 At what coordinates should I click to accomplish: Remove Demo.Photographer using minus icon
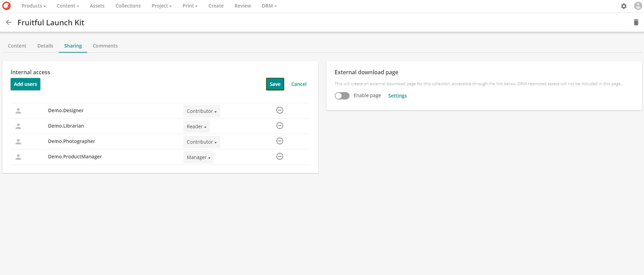pos(280,141)
